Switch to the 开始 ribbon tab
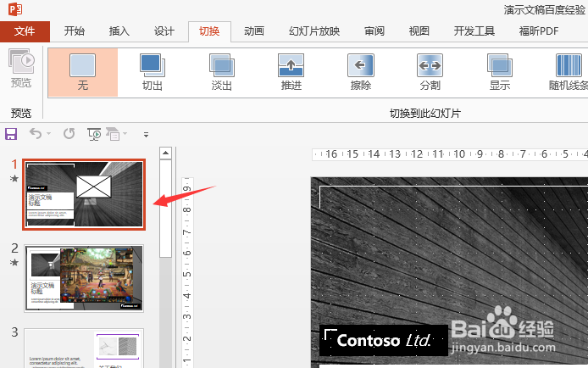The image size is (588, 368). coord(74,31)
